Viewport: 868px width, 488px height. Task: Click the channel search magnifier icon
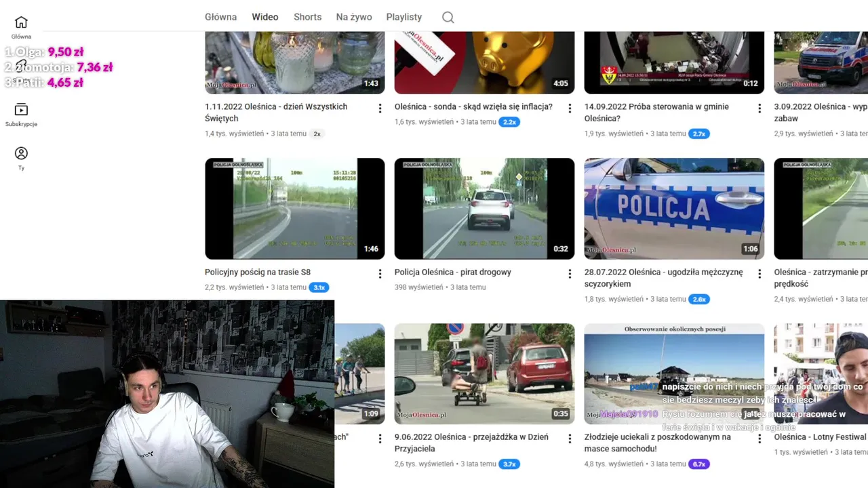448,17
